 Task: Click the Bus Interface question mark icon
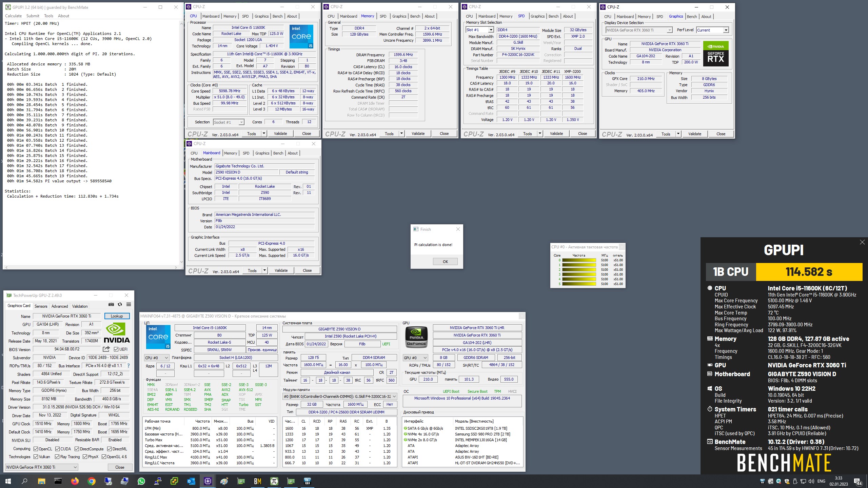click(x=129, y=366)
